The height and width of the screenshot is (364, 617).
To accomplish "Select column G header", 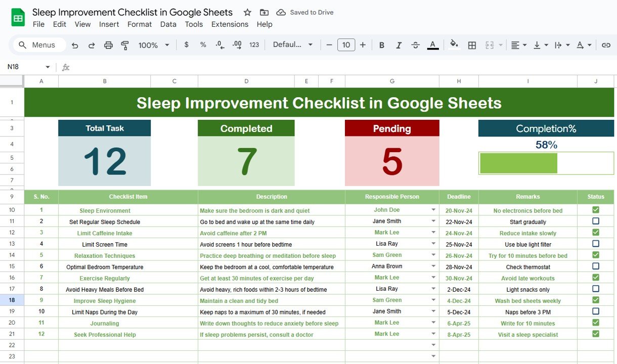I will (392, 81).
